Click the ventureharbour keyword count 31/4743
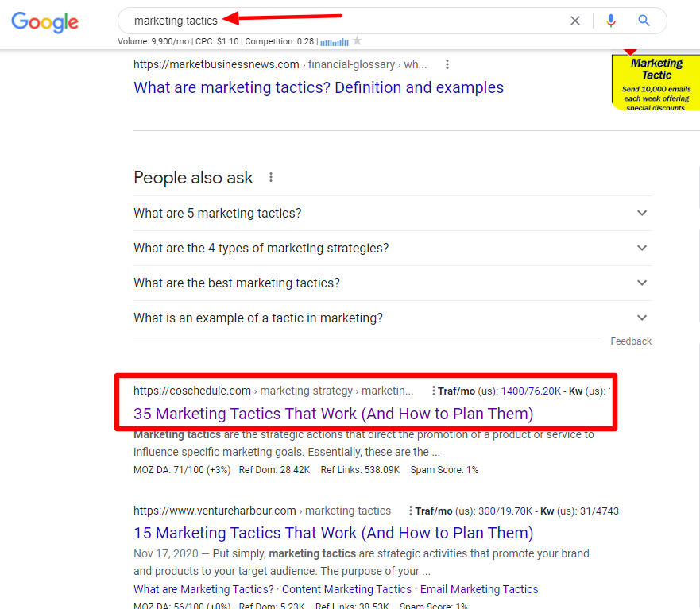 [599, 511]
